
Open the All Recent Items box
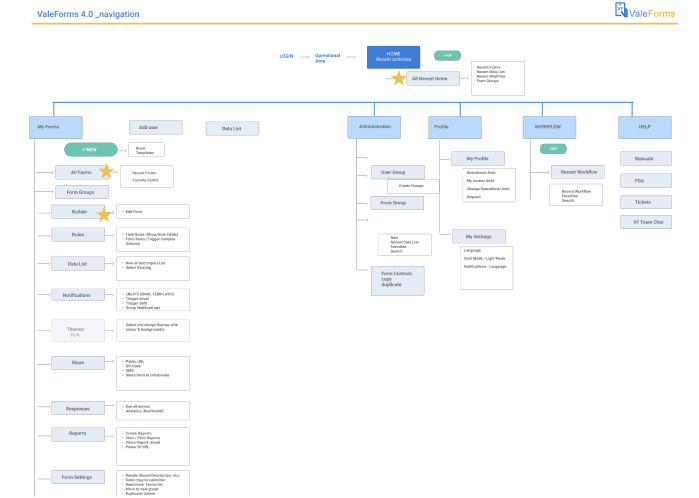432,78
